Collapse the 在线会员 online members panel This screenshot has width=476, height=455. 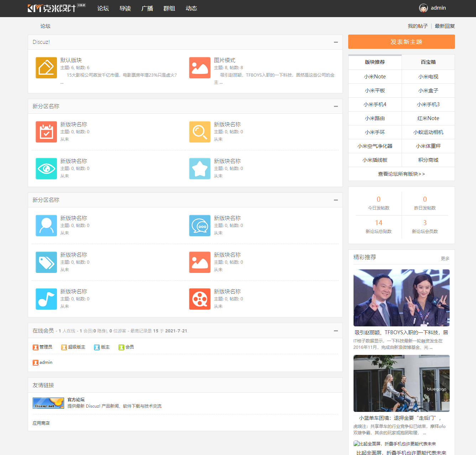click(335, 331)
